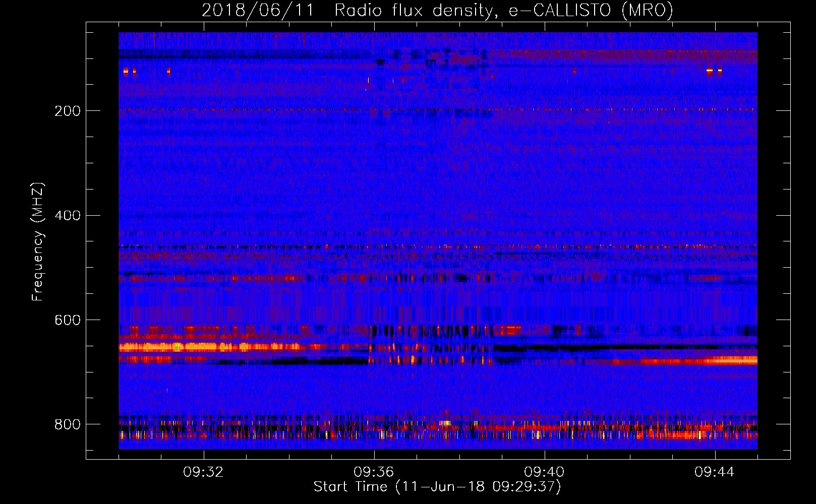
Task: Click the 'Start Time (11-Jun-18 09:29:37)' label
Action: (x=437, y=487)
